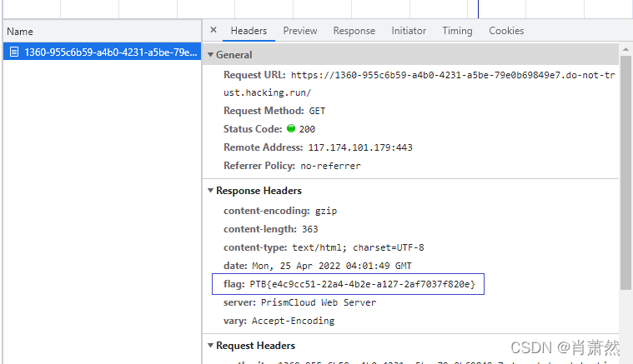
Task: Open the Cookies tab
Action: [x=506, y=31]
